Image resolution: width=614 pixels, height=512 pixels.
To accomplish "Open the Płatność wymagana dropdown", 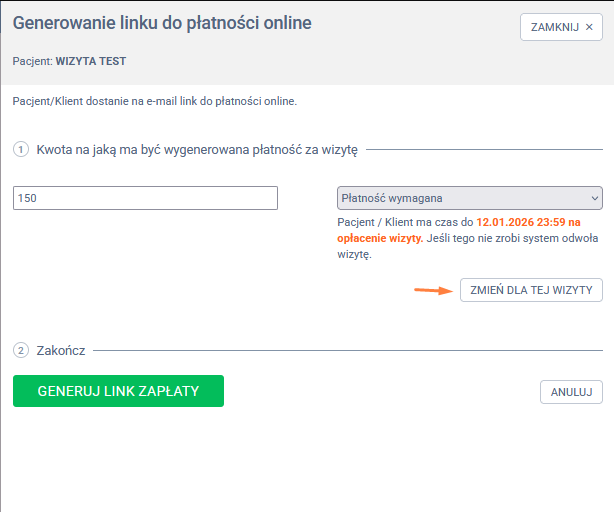I will click(x=470, y=198).
